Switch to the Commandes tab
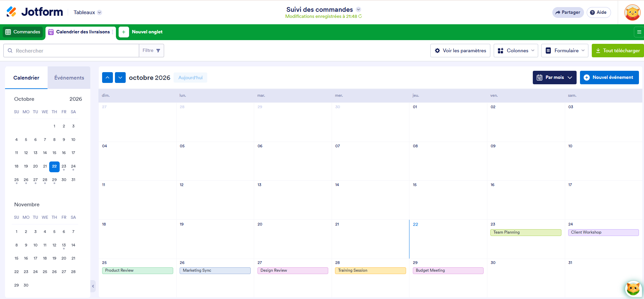This screenshot has height=299, width=644. point(23,32)
